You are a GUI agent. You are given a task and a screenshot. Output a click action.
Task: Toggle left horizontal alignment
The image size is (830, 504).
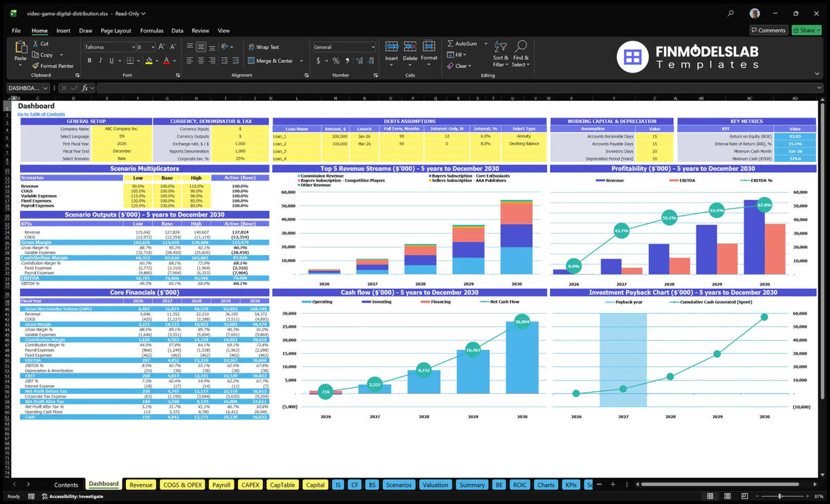[189, 61]
